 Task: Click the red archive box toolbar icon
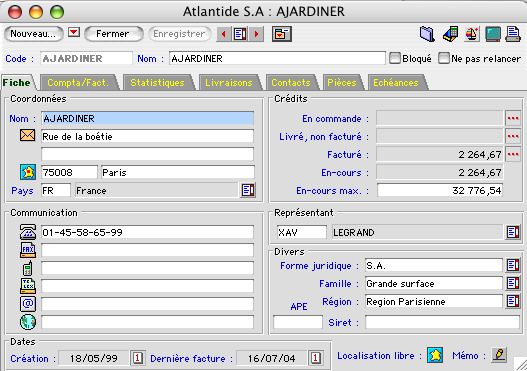282,34
